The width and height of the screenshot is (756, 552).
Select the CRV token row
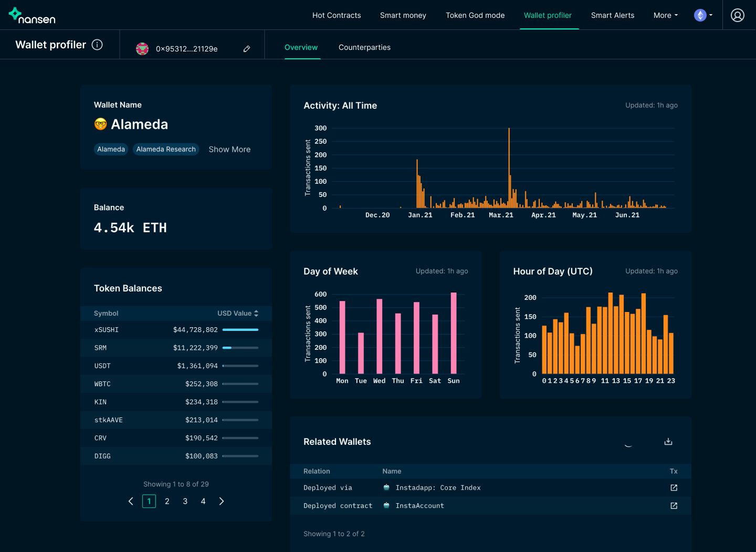click(x=176, y=438)
